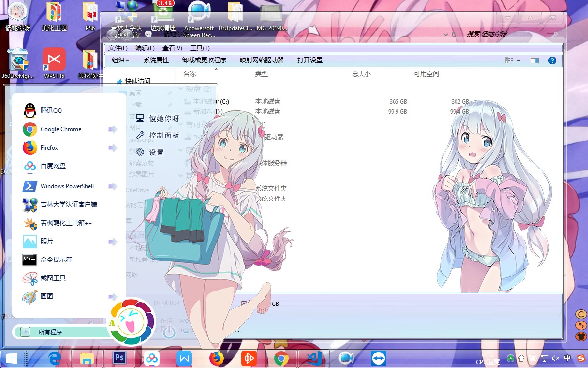Click 所有程序 in the Start menu

50,332
